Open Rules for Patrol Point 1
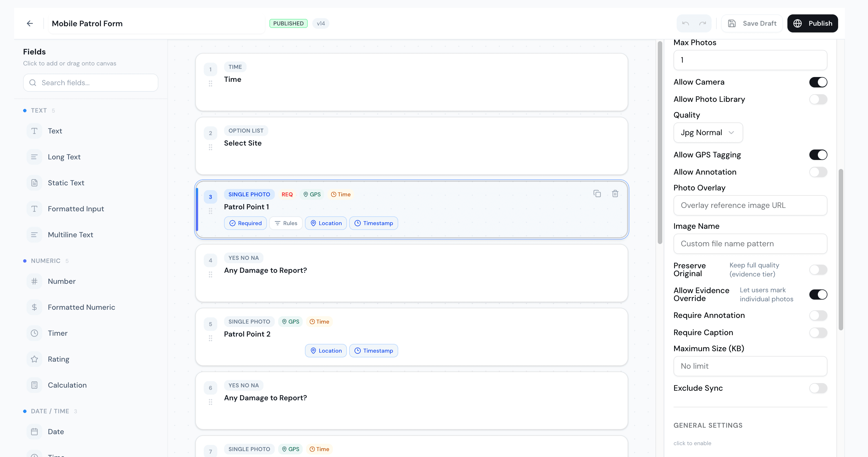 286,223
